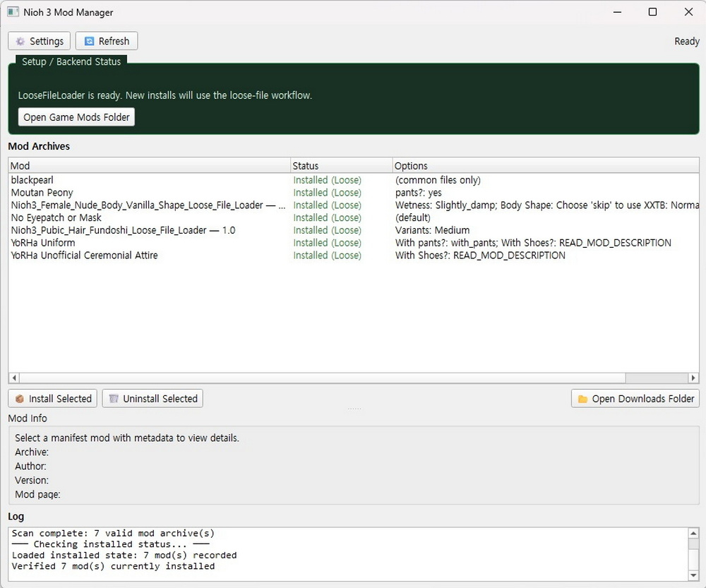
Task: Click the Log panel scroll down arrow
Action: click(693, 575)
